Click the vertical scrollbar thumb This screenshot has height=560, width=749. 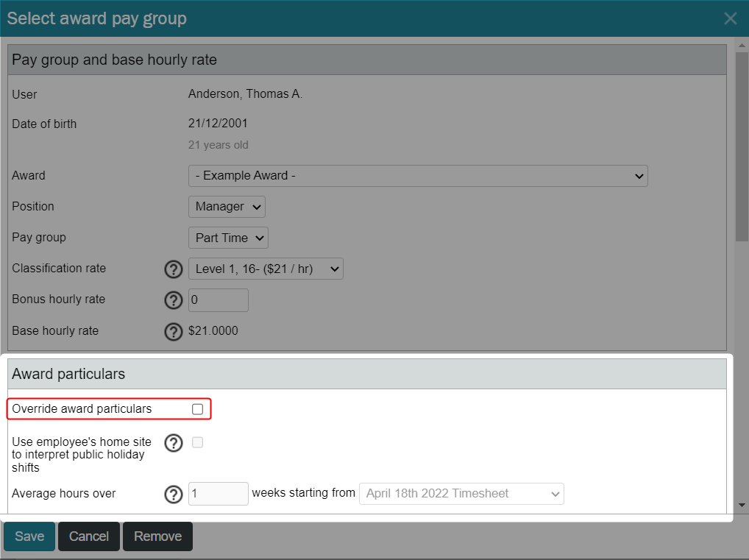pos(742,147)
